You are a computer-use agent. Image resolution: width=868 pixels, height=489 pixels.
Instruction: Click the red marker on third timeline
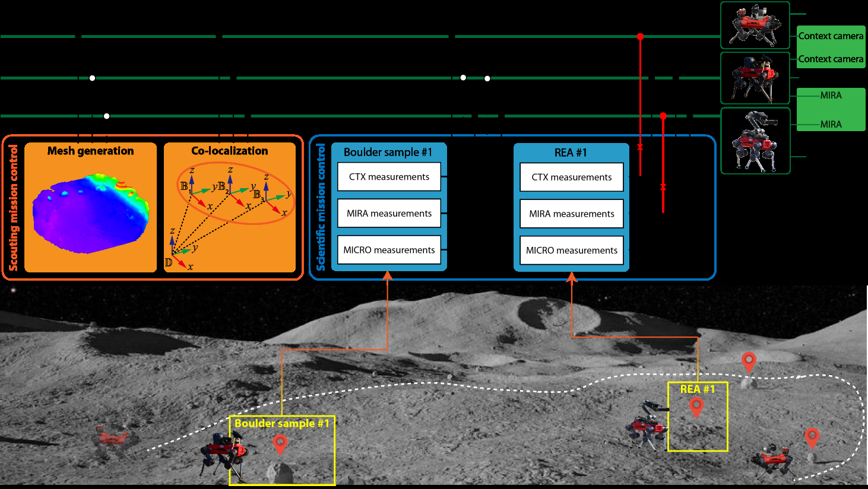(663, 116)
